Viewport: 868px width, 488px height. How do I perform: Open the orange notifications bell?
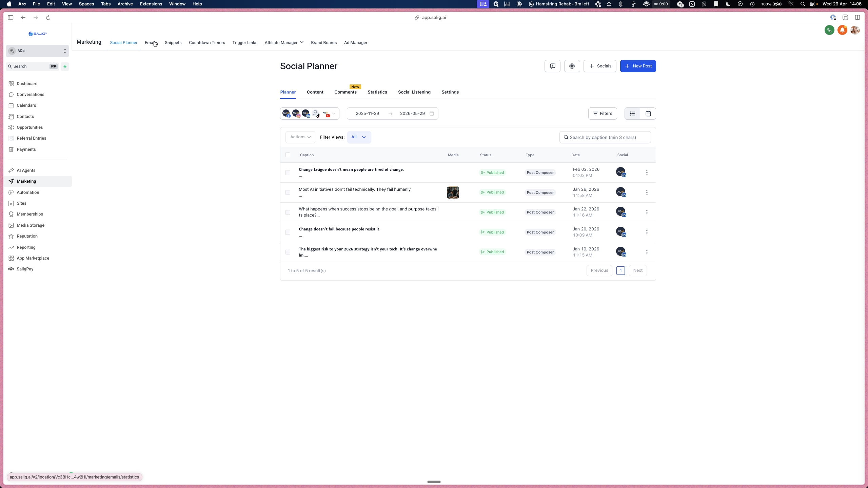[x=842, y=30]
